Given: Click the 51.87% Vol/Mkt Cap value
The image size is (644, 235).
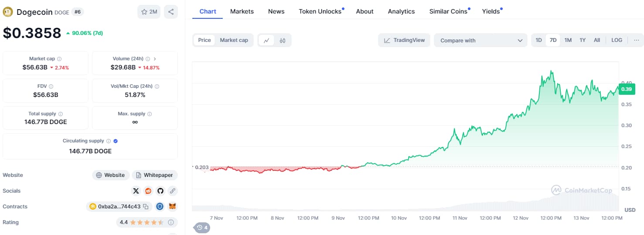Looking at the screenshot, I should coord(135,95).
